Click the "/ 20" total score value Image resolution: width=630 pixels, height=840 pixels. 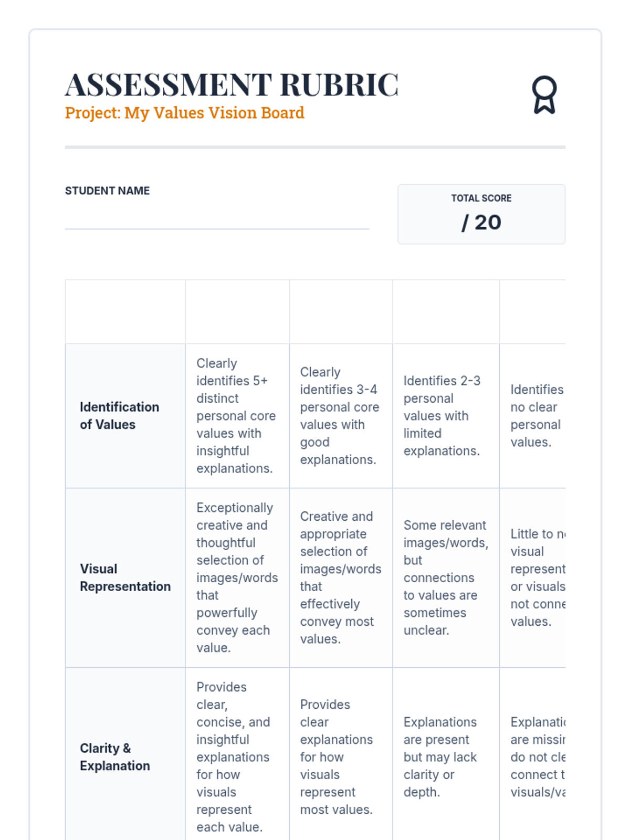[x=481, y=222]
